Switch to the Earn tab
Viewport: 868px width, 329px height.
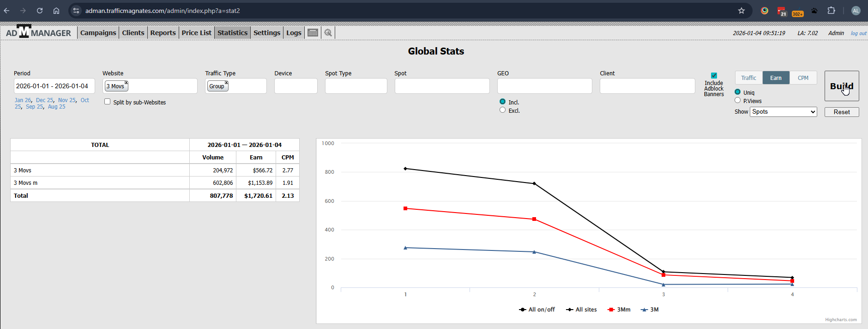pyautogui.click(x=776, y=78)
